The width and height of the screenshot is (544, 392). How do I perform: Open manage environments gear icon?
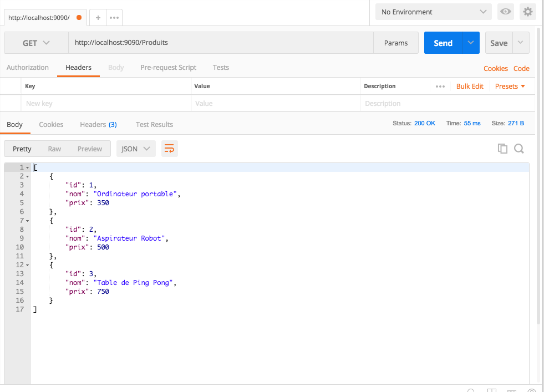(x=528, y=12)
